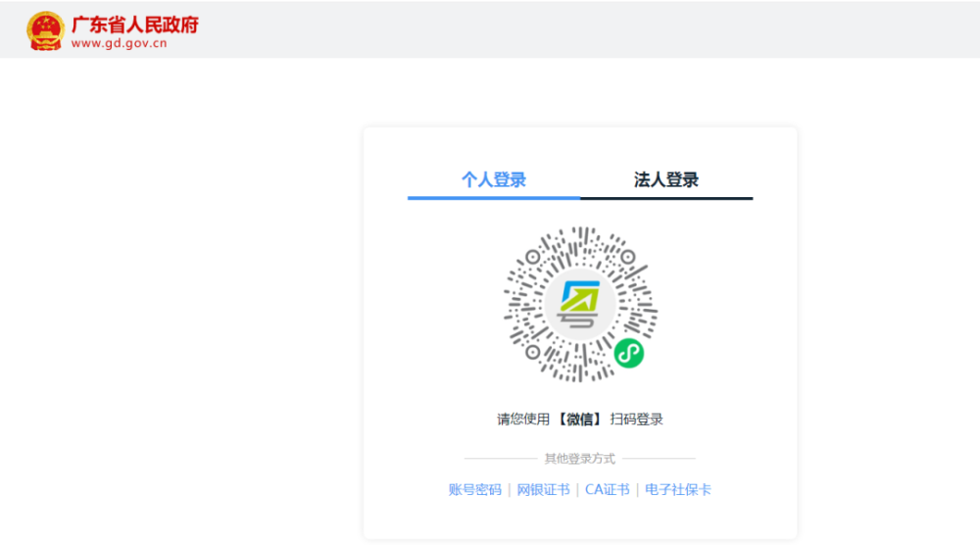Choose 网银证书 login method
The image size is (980, 545).
click(x=543, y=489)
